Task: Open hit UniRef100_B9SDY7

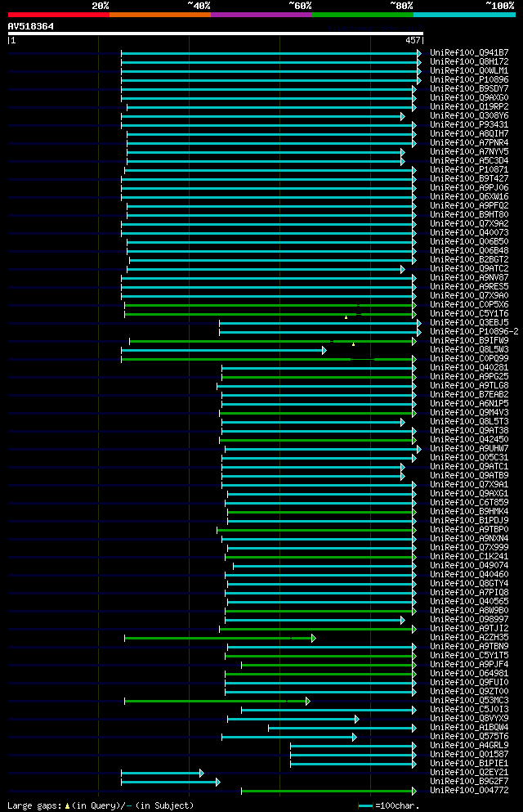Action: pos(469,88)
